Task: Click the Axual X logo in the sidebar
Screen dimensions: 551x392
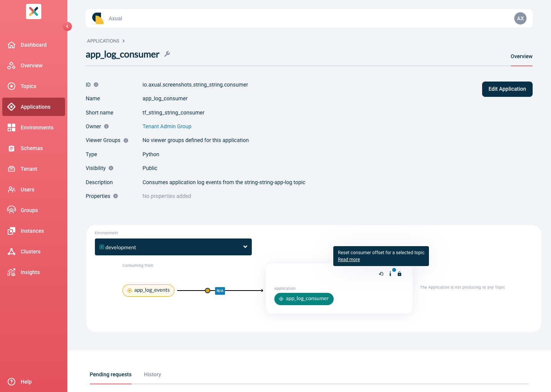Action: 34,11
